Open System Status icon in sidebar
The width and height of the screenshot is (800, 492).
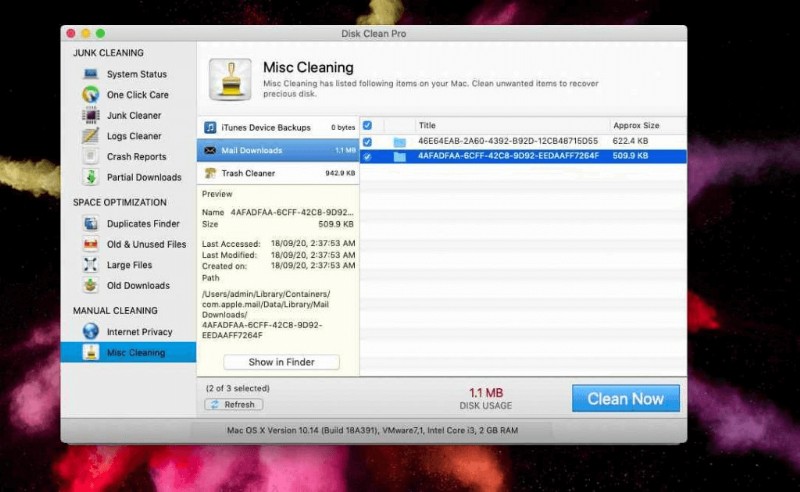91,74
